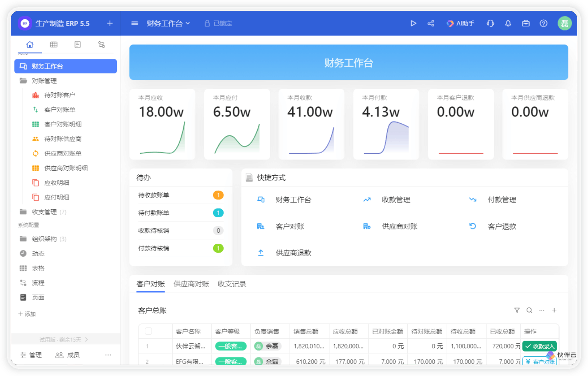Open the help question mark icon

pyautogui.click(x=543, y=24)
